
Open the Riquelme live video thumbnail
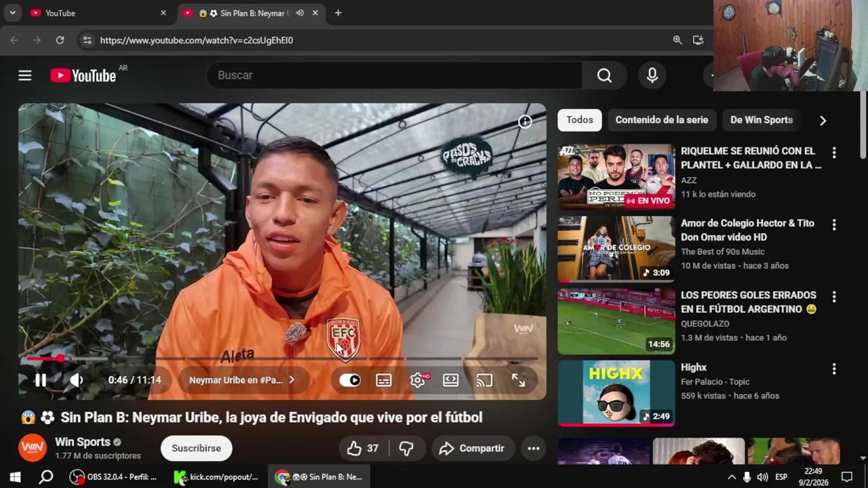(x=616, y=176)
